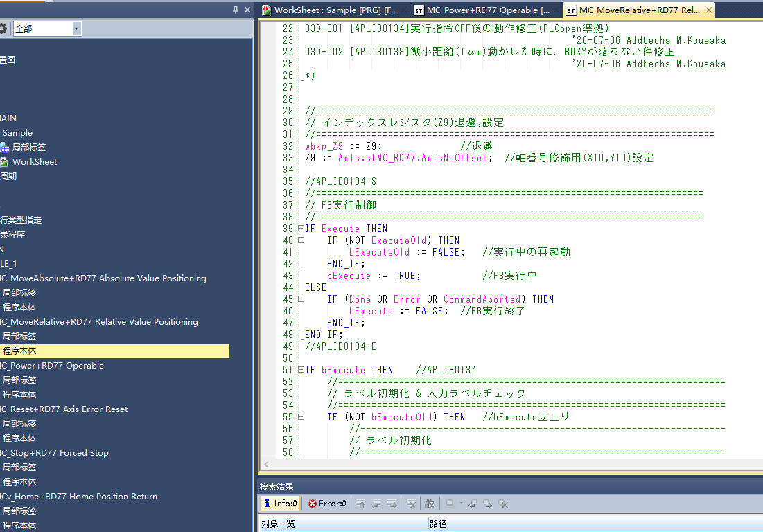Screen dimensions: 763x532
Task: Click the editor horizontal scrollbar left arrow
Action: (266, 465)
